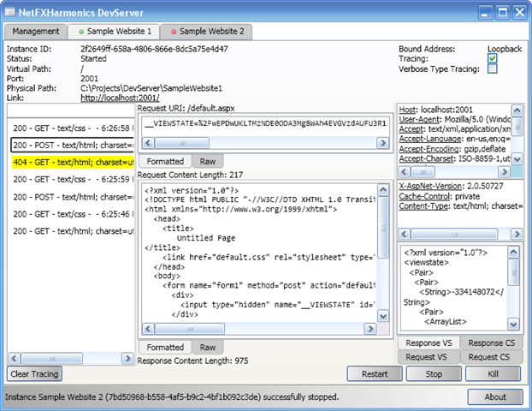Click left scroll arrow of response HTML pane
The height and width of the screenshot is (411, 532).
click(x=148, y=329)
